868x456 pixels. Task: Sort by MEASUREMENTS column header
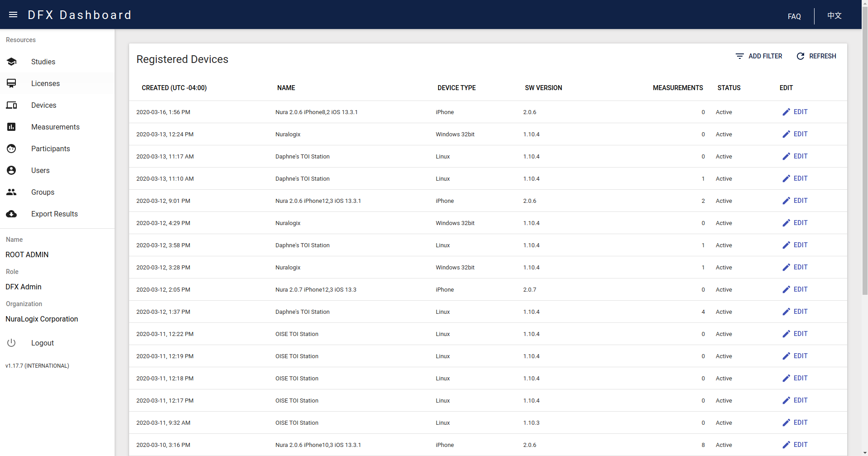point(678,88)
